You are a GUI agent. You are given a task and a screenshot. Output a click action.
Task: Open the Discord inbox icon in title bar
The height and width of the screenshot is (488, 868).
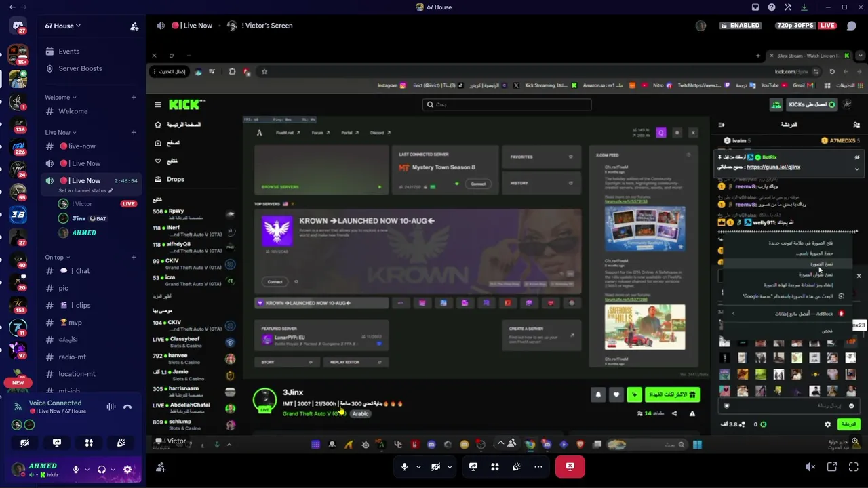[755, 7]
